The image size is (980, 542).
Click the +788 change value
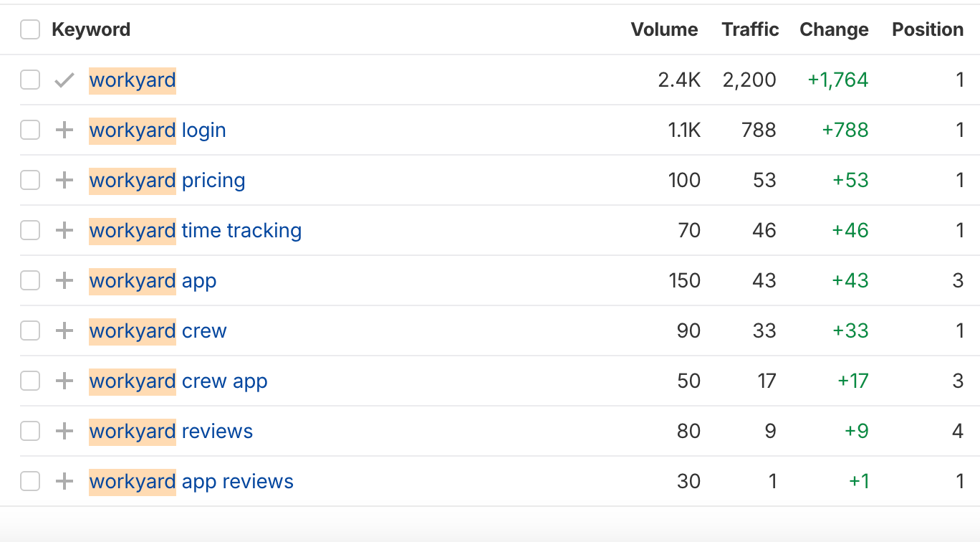pyautogui.click(x=845, y=130)
